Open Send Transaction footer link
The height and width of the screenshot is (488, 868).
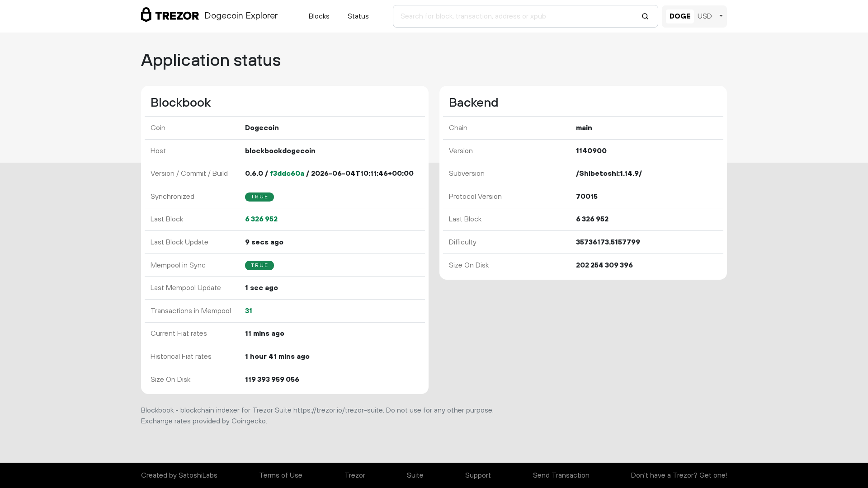point(561,475)
